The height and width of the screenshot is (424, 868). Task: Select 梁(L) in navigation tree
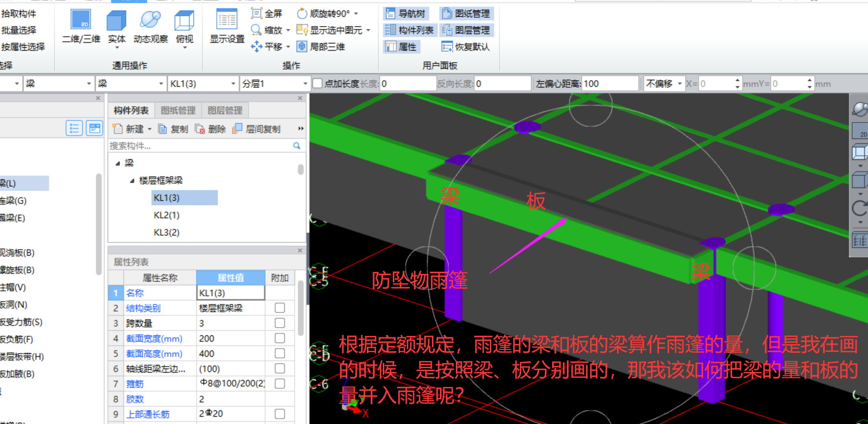tap(24, 183)
